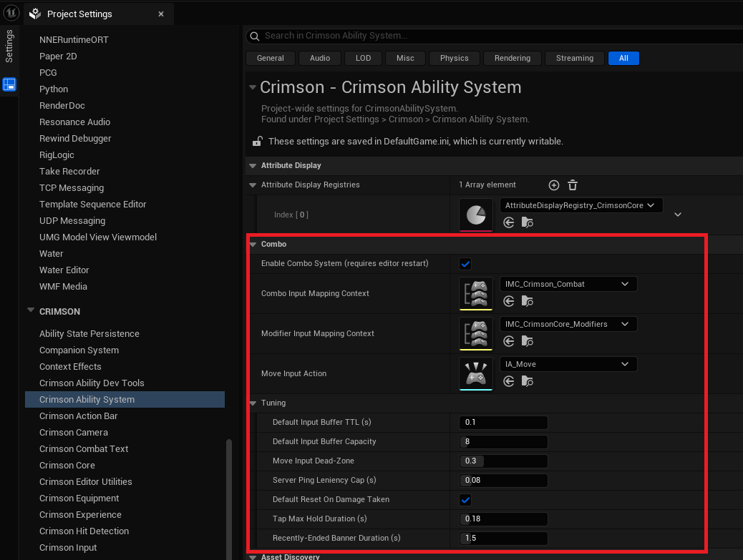Screen dimensions: 743x560
Task: Delete all Attribute Display Registries elements
Action: (573, 185)
